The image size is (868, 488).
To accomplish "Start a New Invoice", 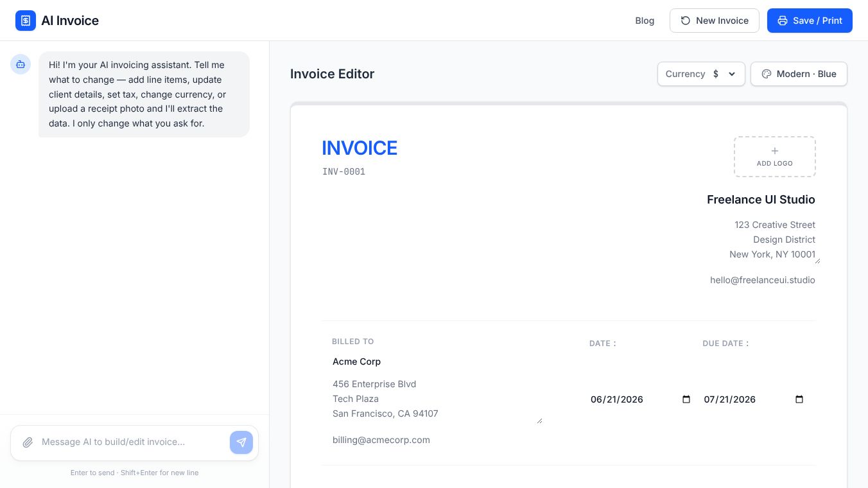I will coord(715,21).
